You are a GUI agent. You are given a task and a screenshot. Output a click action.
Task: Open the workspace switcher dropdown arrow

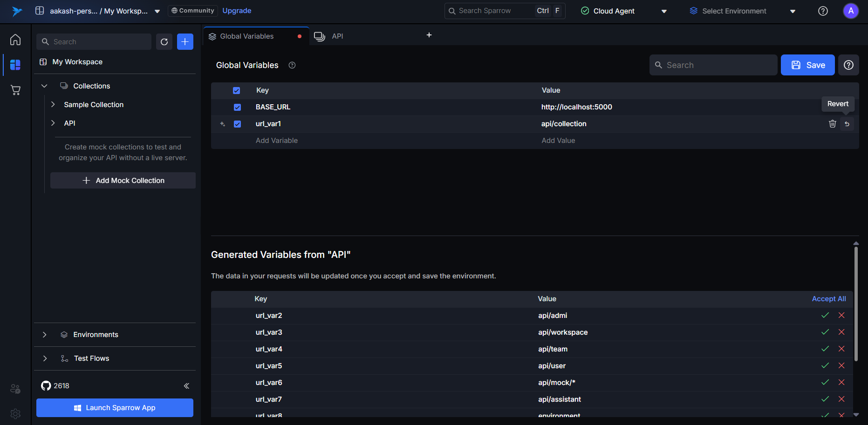[x=157, y=11]
